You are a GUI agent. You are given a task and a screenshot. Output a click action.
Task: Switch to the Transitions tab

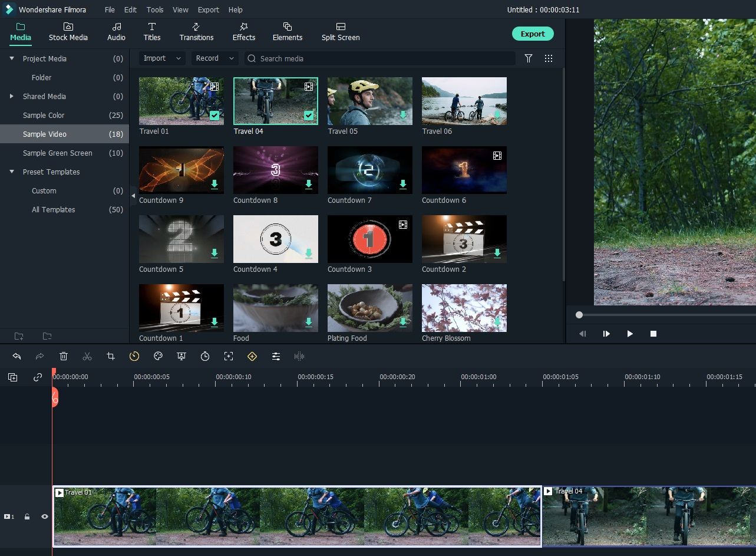196,32
